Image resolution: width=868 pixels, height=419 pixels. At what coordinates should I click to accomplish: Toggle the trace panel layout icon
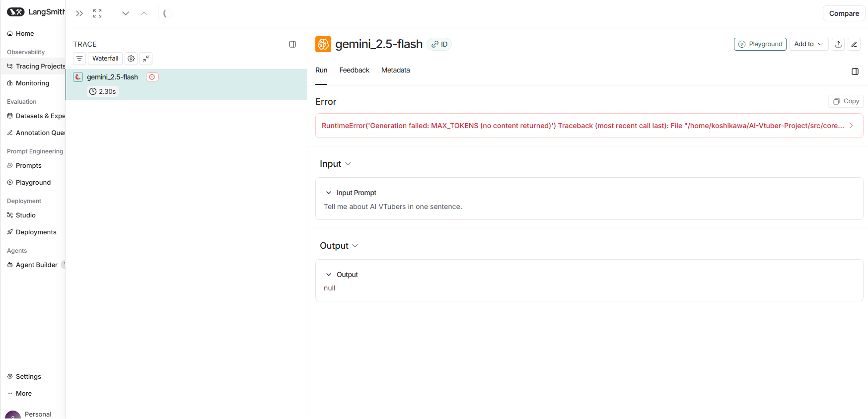(292, 44)
